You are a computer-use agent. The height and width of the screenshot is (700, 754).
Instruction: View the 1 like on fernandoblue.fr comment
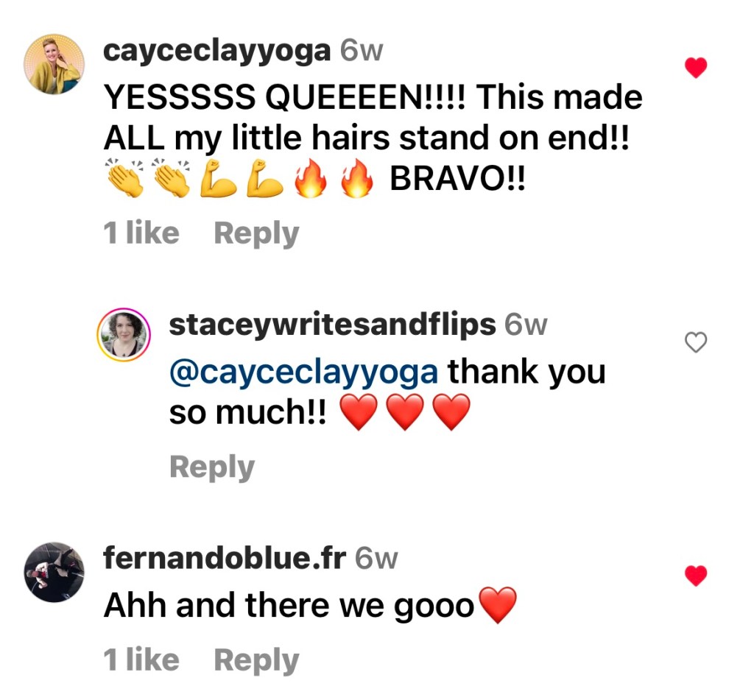click(x=141, y=659)
